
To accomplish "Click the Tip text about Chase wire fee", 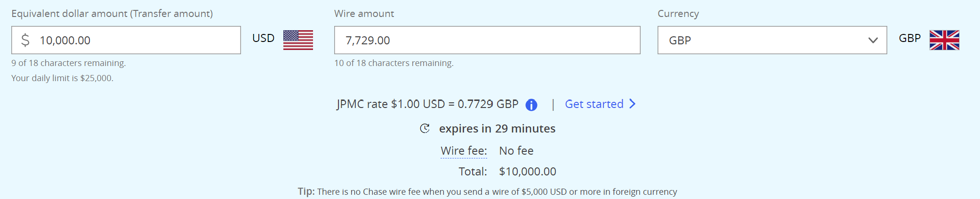I will click(487, 191).
